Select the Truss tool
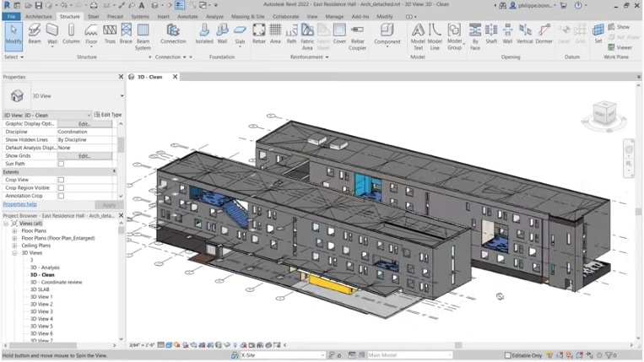Screen dimensions: 644x362 (110, 34)
